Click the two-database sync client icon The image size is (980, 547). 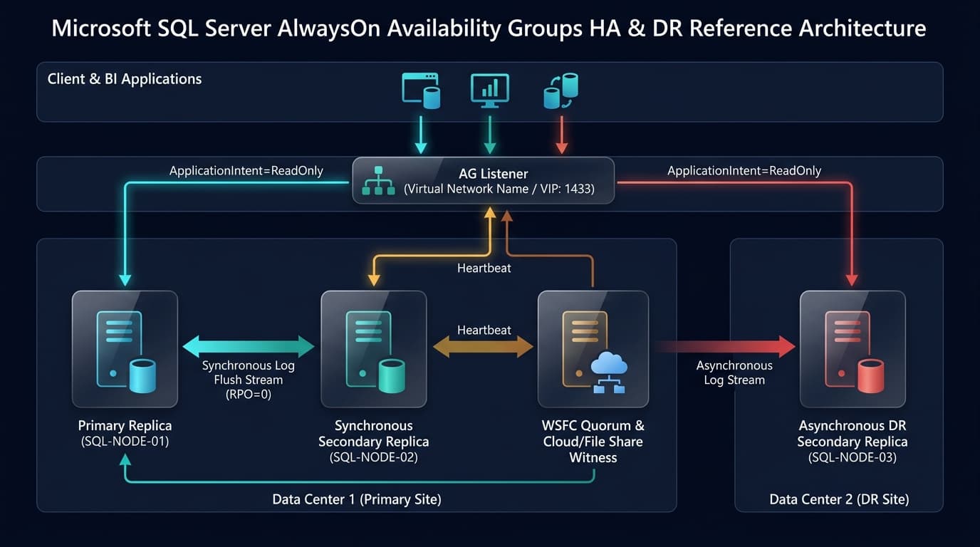(561, 90)
